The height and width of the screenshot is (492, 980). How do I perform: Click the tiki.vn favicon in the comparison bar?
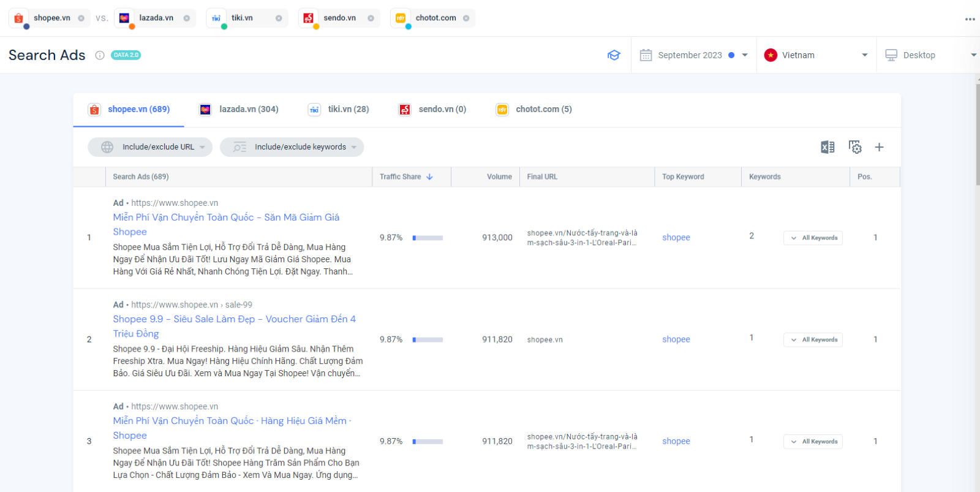[x=216, y=18]
